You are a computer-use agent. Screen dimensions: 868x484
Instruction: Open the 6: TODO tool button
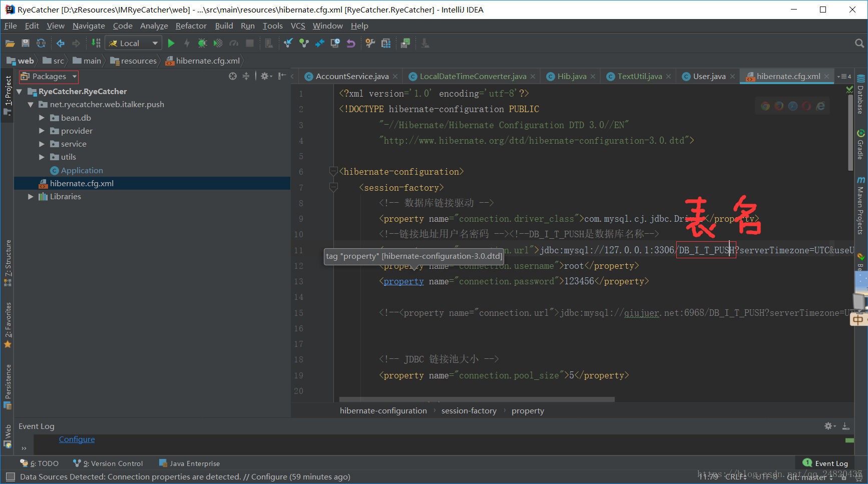[x=40, y=463]
